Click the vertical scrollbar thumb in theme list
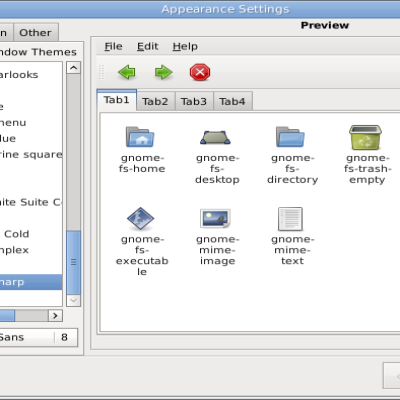The height and width of the screenshot is (400, 400). (x=73, y=262)
